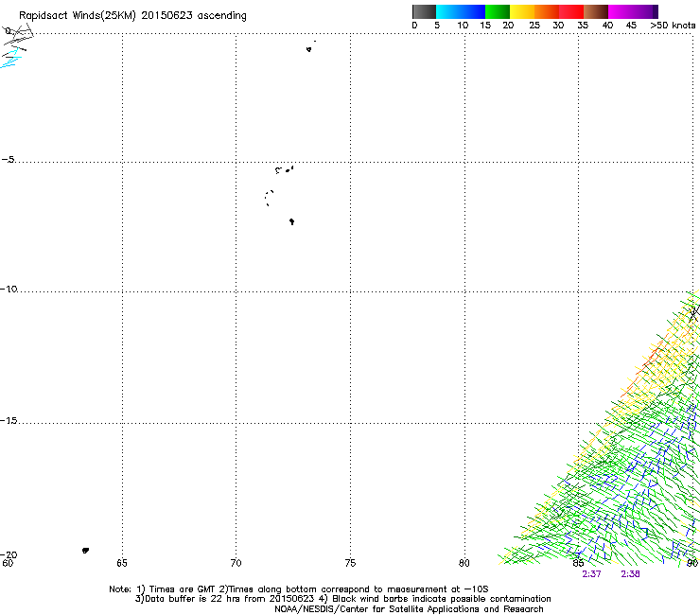Click the 'Data buffer is 22 hrs' footnote line
Viewport: 700px width, 615px height.
point(342,599)
